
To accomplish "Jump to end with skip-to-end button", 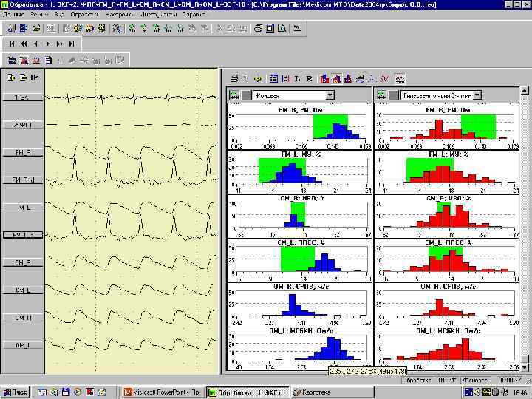I will [x=72, y=44].
